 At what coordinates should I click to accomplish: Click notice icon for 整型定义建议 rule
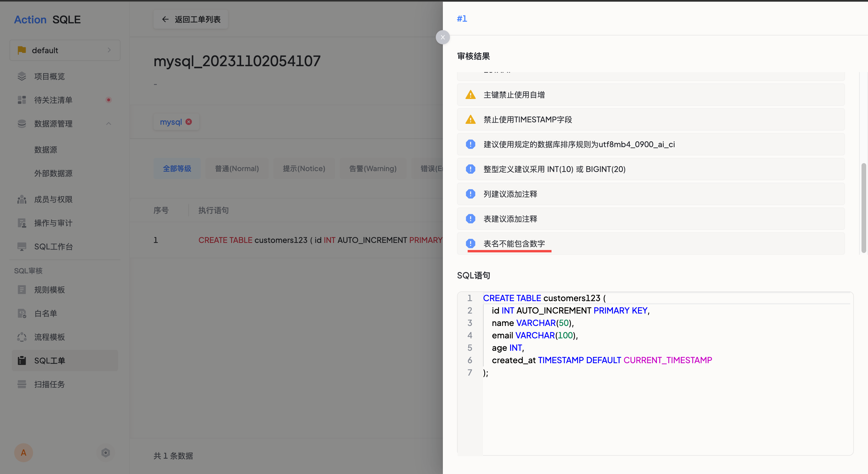click(470, 169)
